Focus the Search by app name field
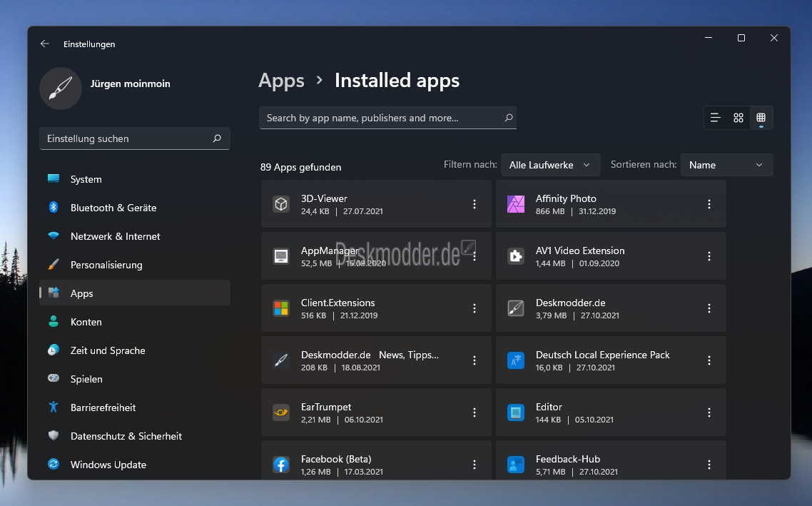This screenshot has height=506, width=812. coord(388,118)
